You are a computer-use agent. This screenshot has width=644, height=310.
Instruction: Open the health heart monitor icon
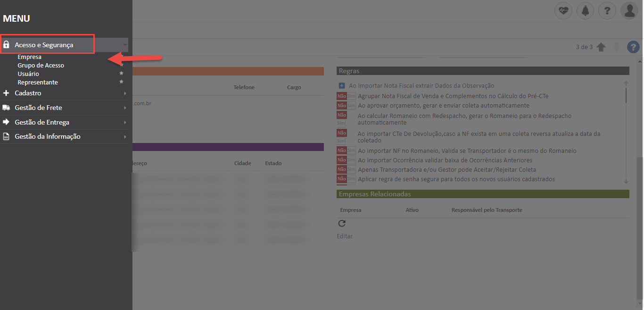point(563,10)
